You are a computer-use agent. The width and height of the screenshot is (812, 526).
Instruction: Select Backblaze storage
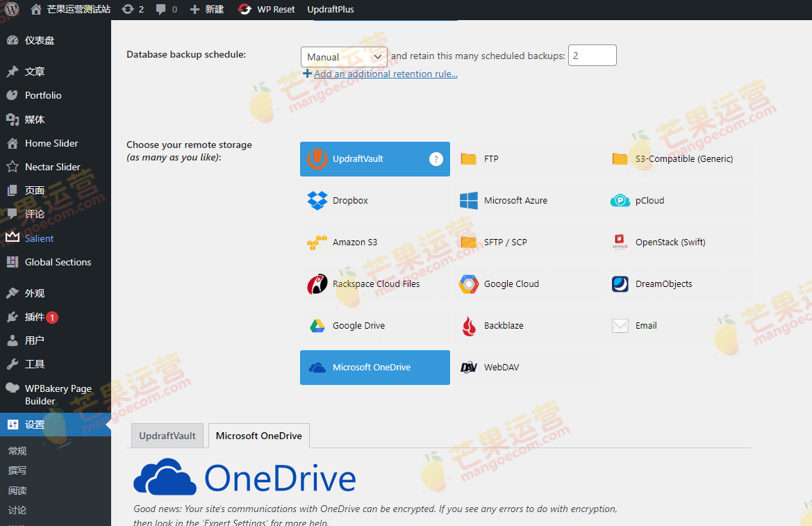(x=526, y=325)
